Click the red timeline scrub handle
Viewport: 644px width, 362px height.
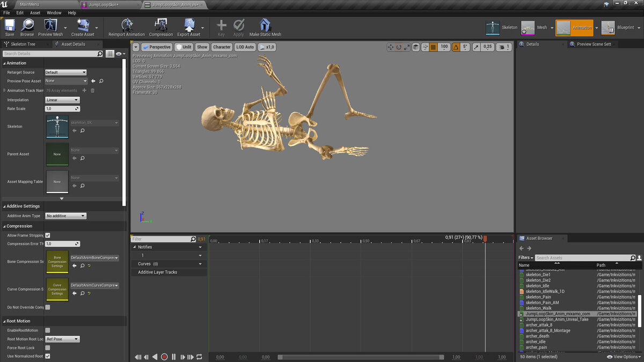pos(485,239)
